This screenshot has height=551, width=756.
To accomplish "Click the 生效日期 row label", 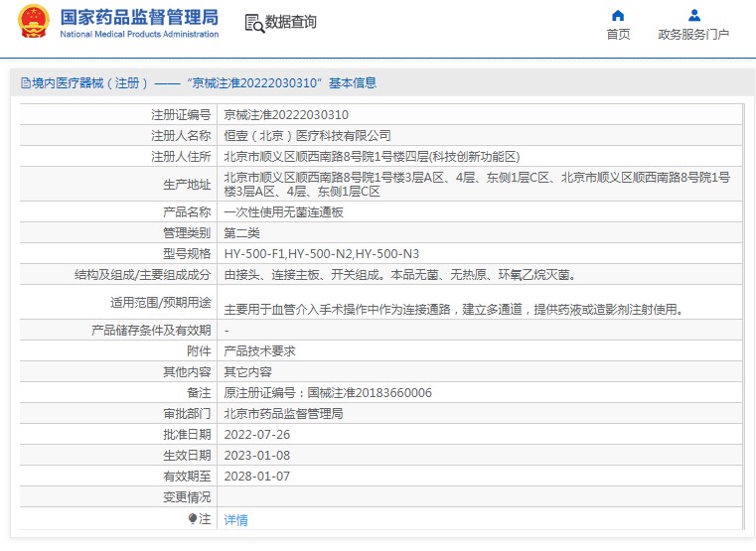I will 187,456.
